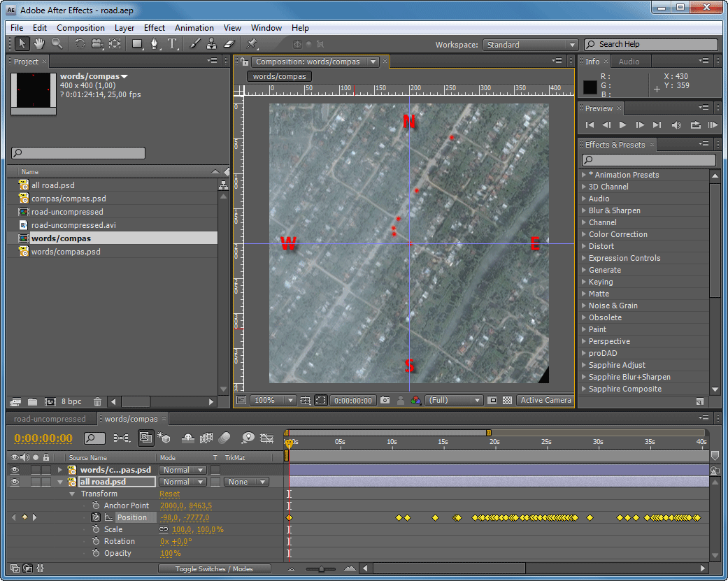Select the Eraser tool
Image resolution: width=728 pixels, height=581 pixels.
click(x=229, y=44)
